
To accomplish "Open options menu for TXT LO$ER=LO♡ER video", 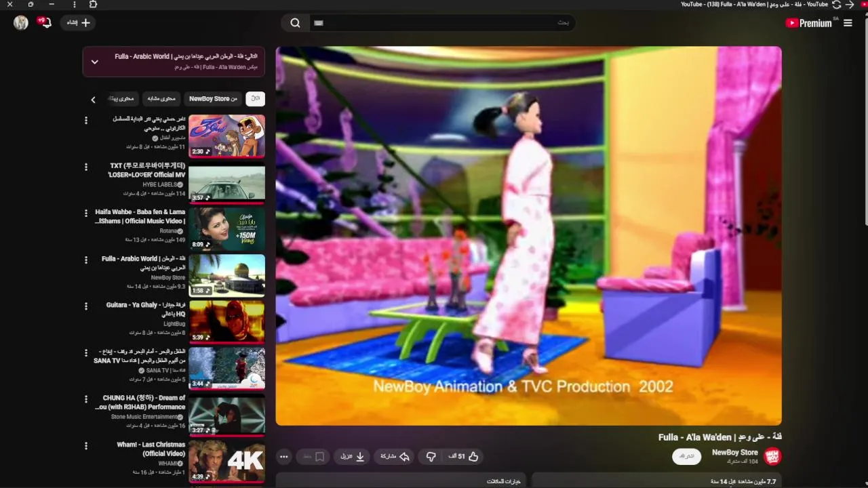I will [x=86, y=167].
